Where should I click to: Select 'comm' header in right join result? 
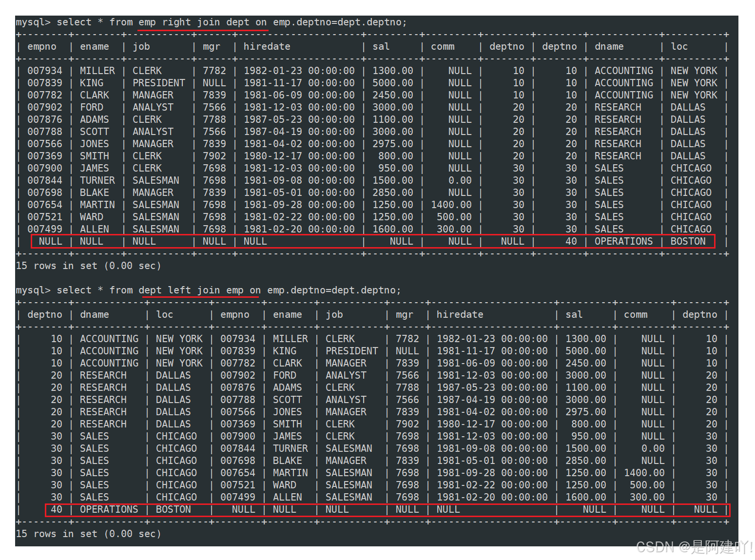(x=443, y=47)
